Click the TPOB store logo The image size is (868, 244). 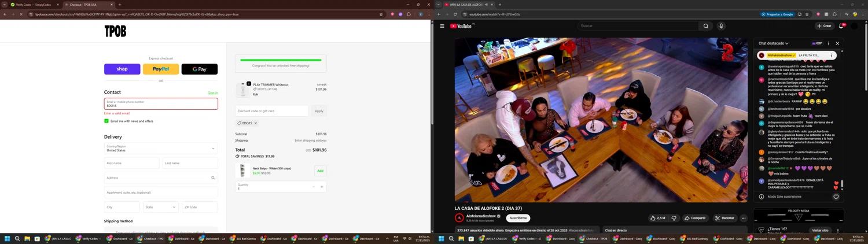point(115,31)
